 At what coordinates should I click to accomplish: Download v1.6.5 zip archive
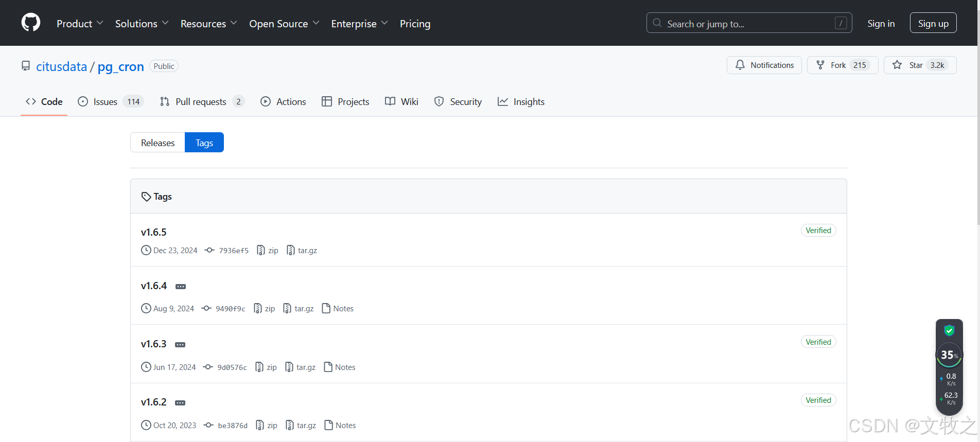click(268, 251)
